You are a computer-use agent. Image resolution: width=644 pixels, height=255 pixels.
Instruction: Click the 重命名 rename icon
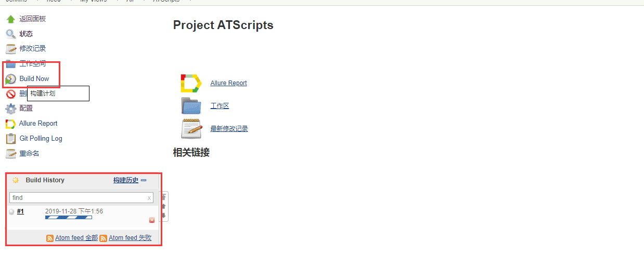[x=10, y=154]
